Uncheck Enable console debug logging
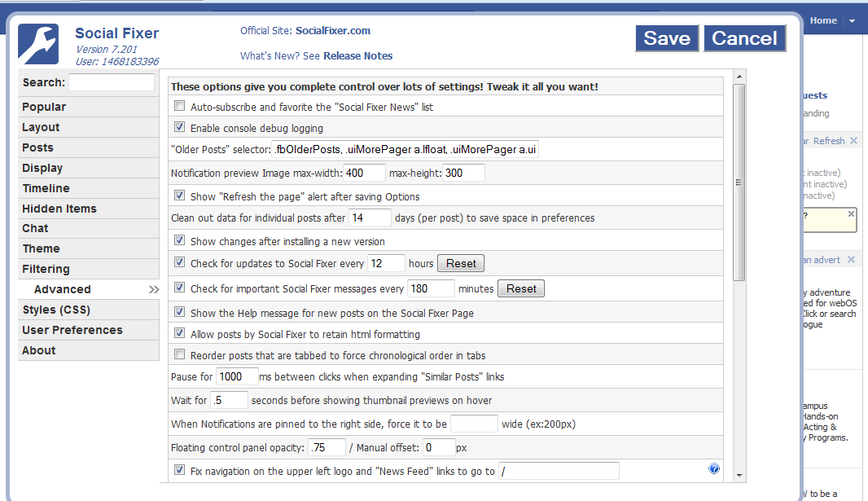 [179, 127]
